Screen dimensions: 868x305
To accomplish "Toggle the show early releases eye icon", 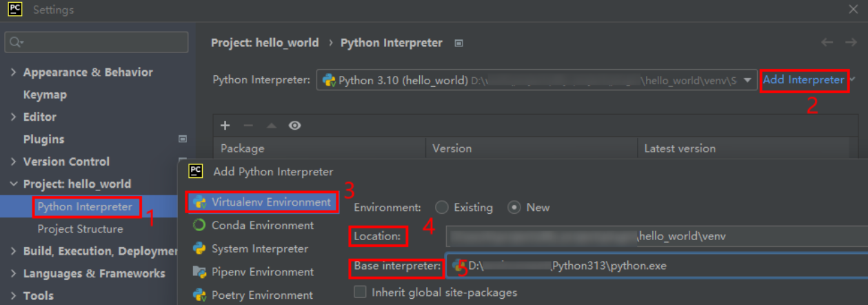I will [x=295, y=126].
